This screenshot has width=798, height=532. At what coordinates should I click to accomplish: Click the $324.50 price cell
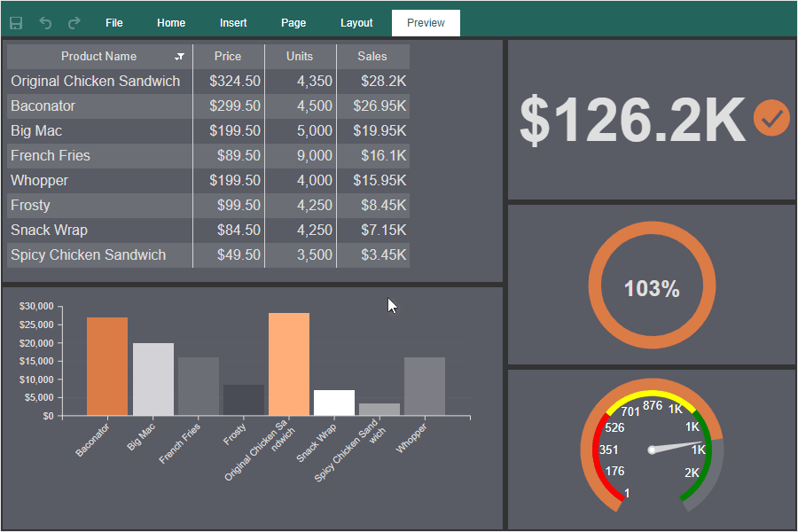tap(229, 81)
